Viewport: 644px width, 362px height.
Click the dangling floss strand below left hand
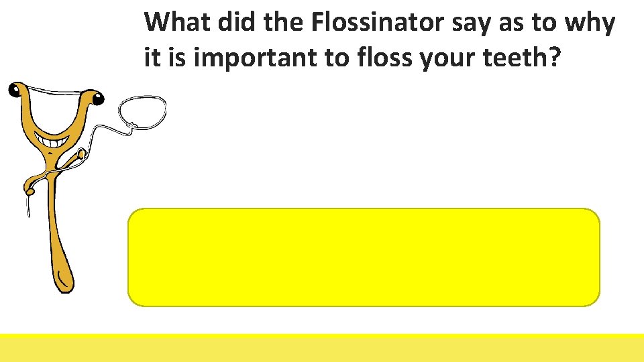[x=28, y=204]
